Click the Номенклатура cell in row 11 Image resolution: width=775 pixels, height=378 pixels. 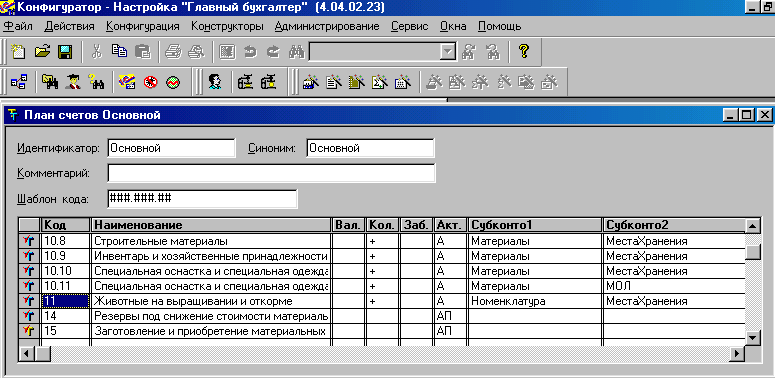click(535, 301)
